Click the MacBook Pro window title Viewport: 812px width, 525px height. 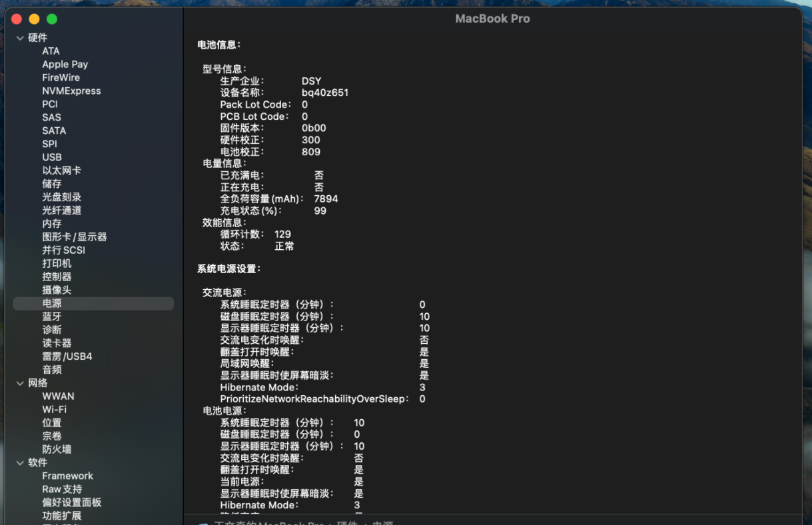pos(492,19)
